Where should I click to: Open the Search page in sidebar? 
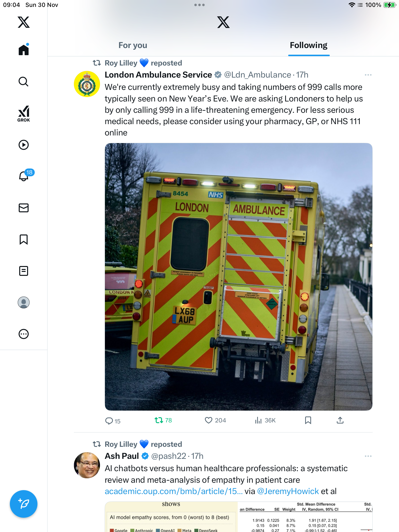[24, 82]
